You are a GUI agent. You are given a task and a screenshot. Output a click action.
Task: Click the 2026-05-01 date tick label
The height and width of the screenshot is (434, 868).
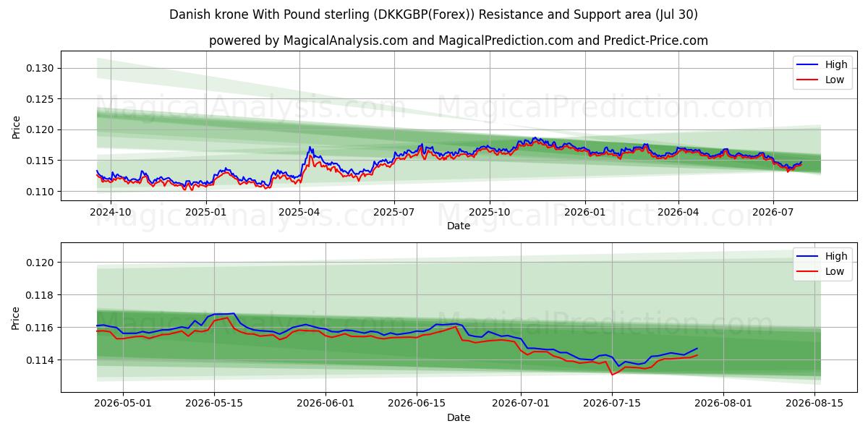123,404
